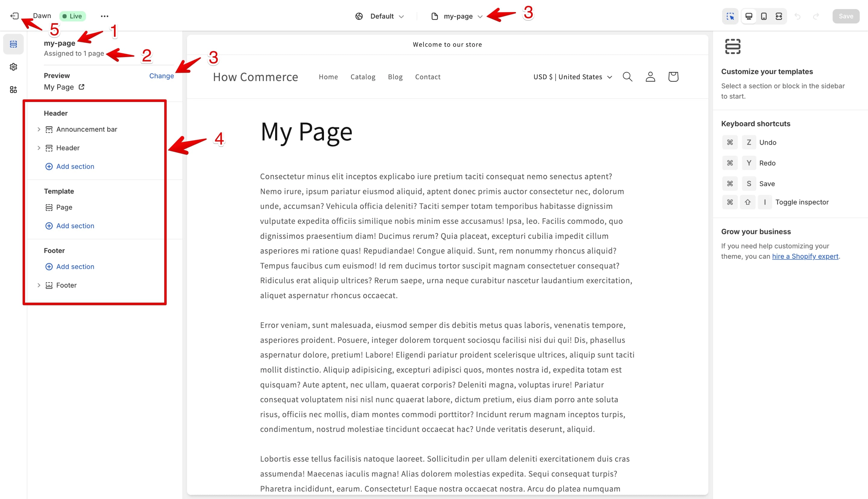Image resolution: width=868 pixels, height=499 pixels.
Task: Click the store search magnifier icon
Action: 627,77
